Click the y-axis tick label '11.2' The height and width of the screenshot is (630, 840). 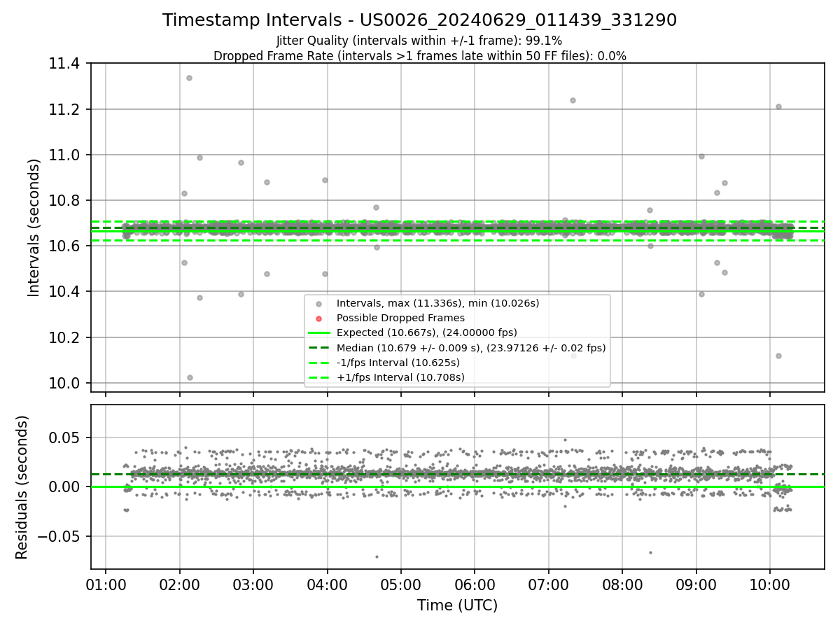pyautogui.click(x=66, y=109)
